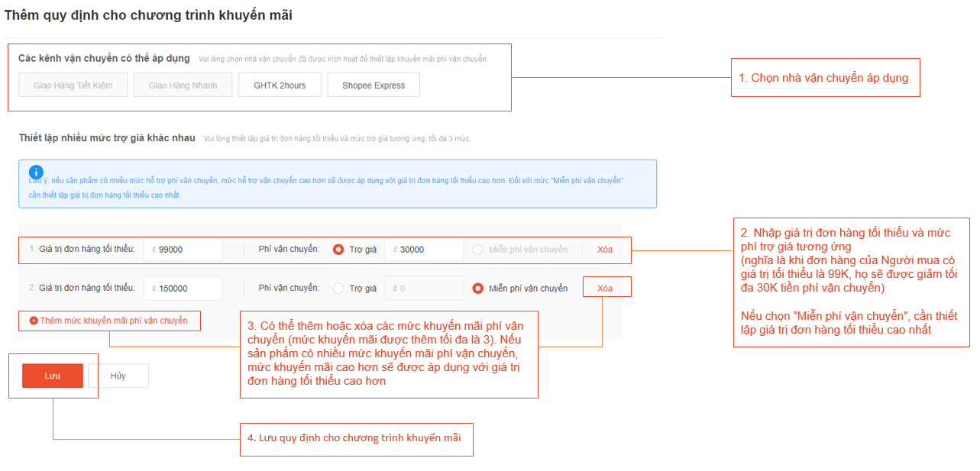Click subsidy amount field showing 30000
Screen dimensions: 980x471
click(x=424, y=250)
